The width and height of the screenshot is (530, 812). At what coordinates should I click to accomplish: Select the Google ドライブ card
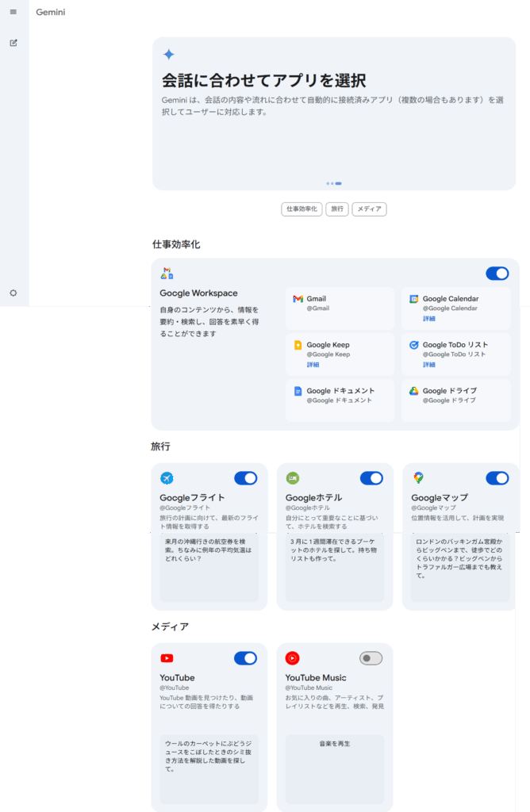[x=456, y=400]
